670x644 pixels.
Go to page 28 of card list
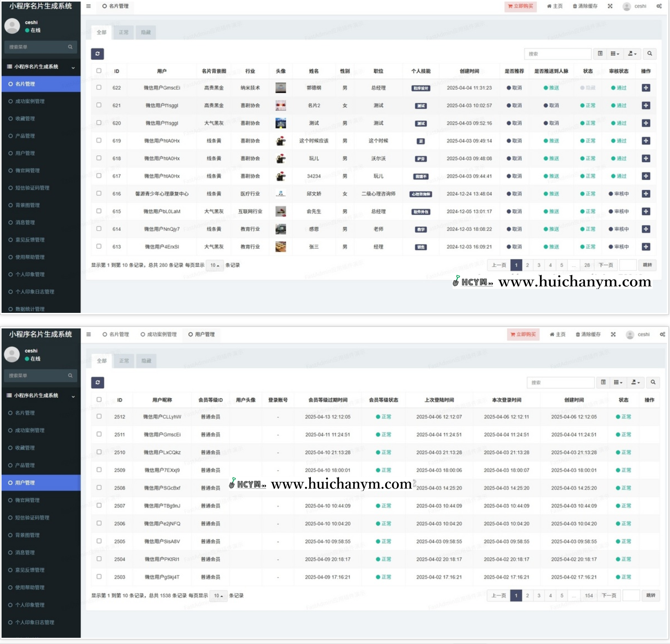[587, 265]
